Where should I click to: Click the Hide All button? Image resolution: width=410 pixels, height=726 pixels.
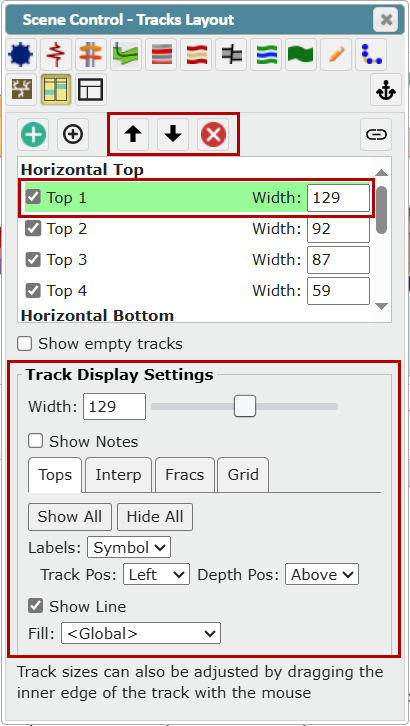point(155,517)
